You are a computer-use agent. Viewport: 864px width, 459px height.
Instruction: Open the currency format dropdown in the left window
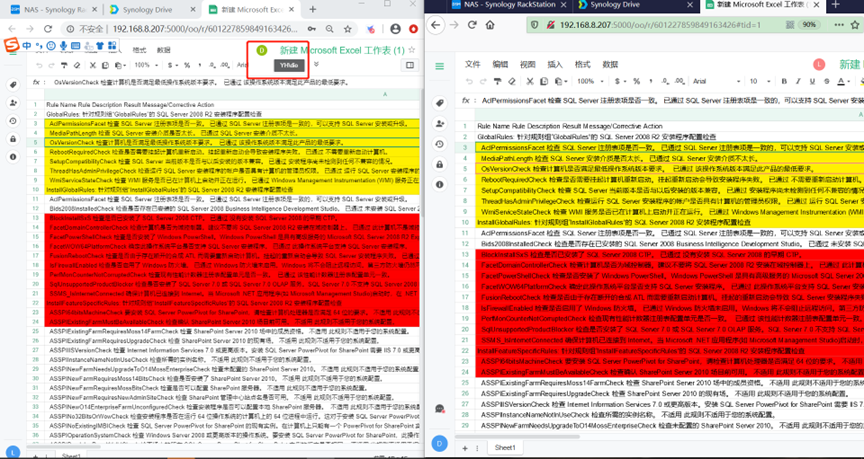172,65
